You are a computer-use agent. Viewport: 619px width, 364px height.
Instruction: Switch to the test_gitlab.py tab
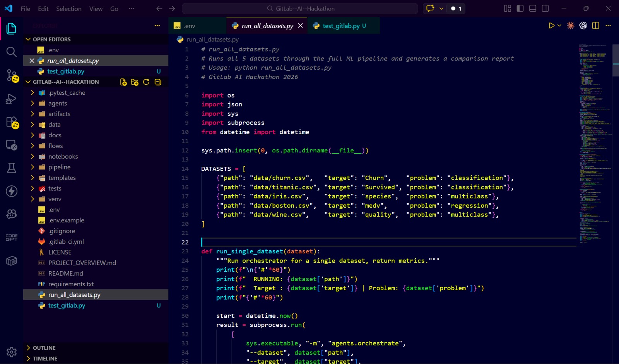[x=341, y=26]
